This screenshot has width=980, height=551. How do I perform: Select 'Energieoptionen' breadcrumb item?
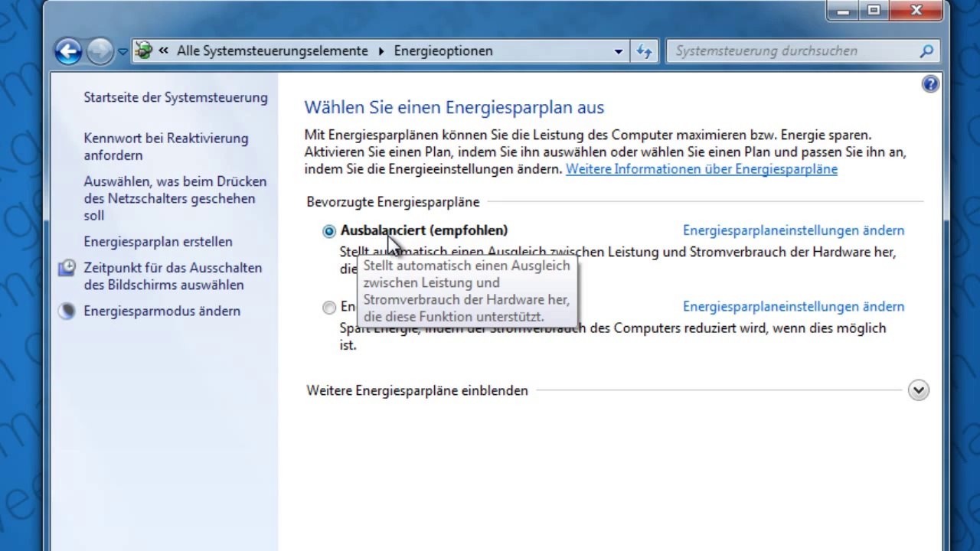click(x=443, y=51)
